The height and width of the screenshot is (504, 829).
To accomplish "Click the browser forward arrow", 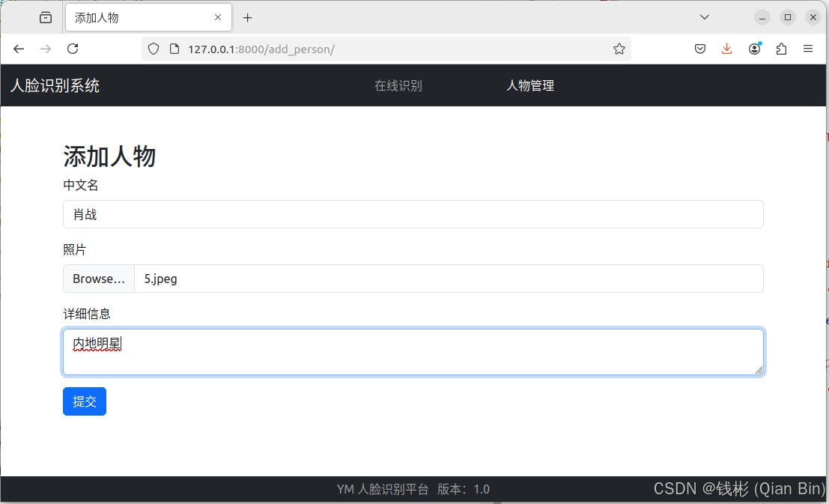I will pos(46,49).
